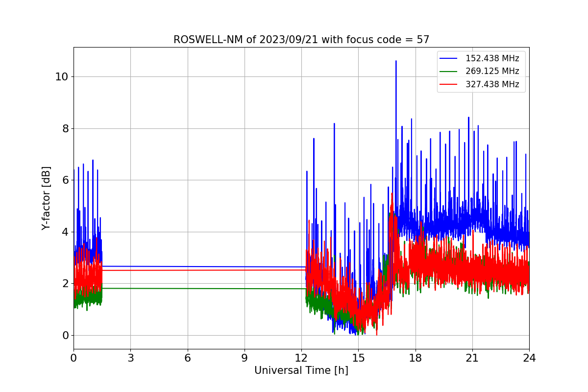Click x-axis tick label 21
The width and height of the screenshot is (588, 392).
[x=472, y=358]
